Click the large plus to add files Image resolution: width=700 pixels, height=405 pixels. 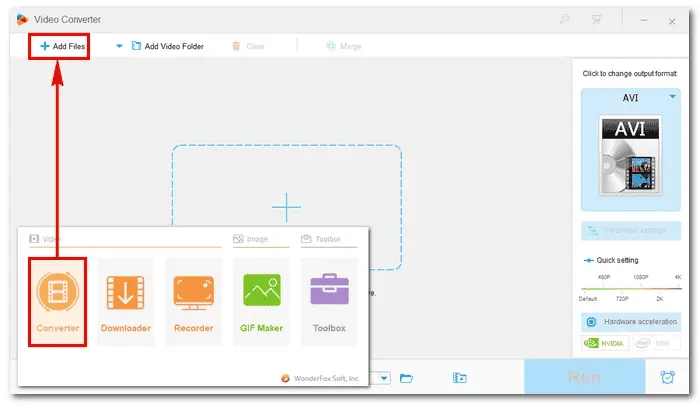click(x=286, y=207)
